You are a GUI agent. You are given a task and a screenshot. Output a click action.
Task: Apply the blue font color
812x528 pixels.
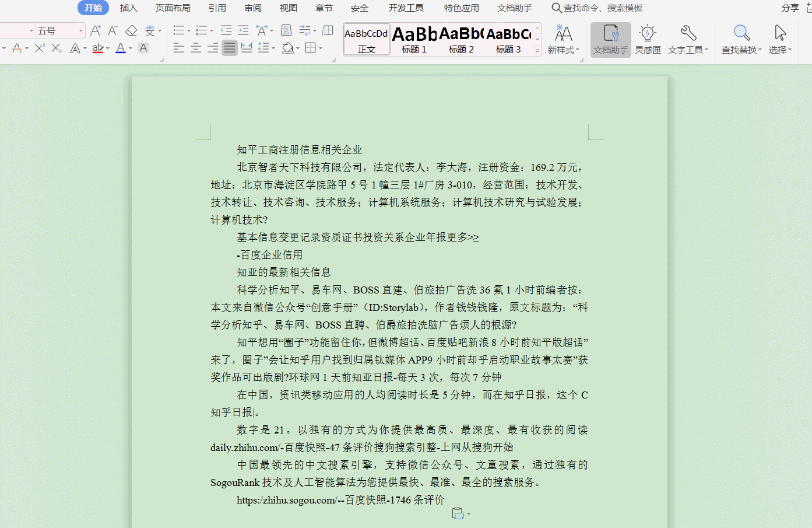click(121, 48)
